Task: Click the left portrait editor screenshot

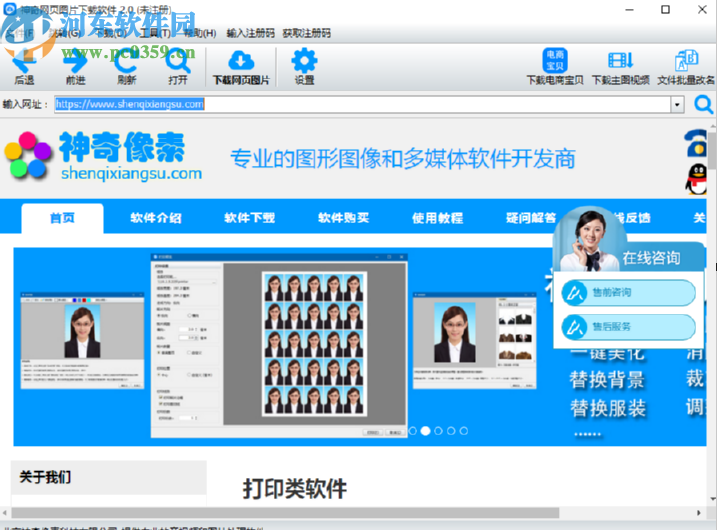Action: [x=82, y=341]
